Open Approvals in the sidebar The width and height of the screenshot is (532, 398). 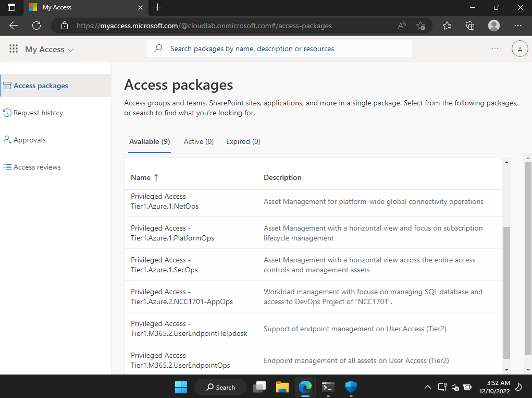click(30, 140)
